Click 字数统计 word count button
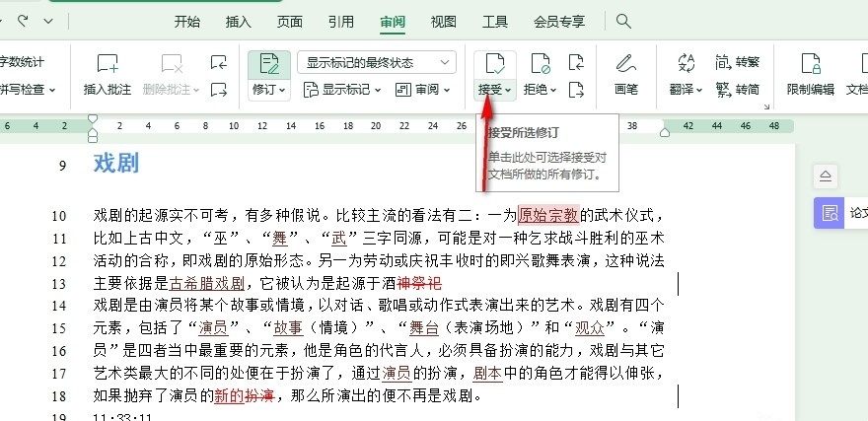868x421 pixels. tap(22, 62)
